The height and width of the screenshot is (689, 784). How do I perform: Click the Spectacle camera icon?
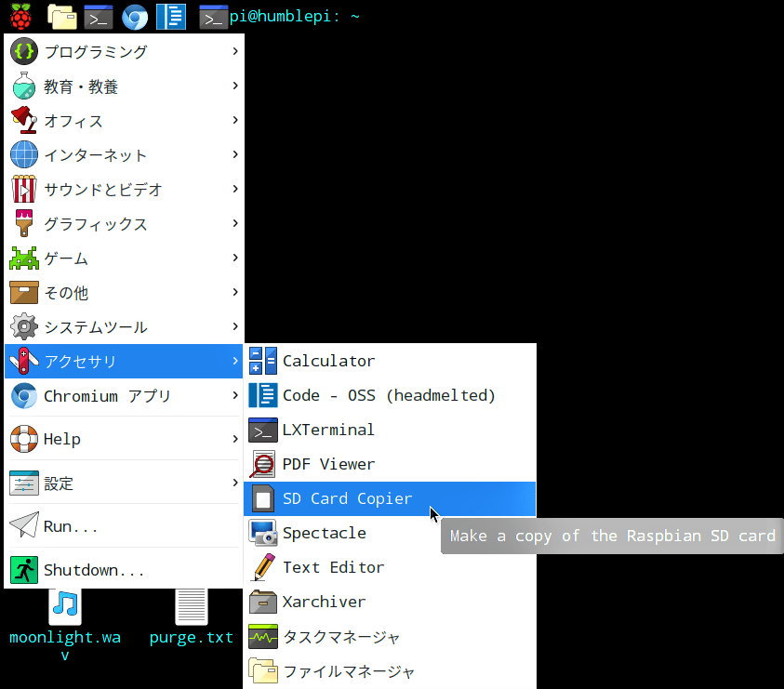pyautogui.click(x=263, y=533)
